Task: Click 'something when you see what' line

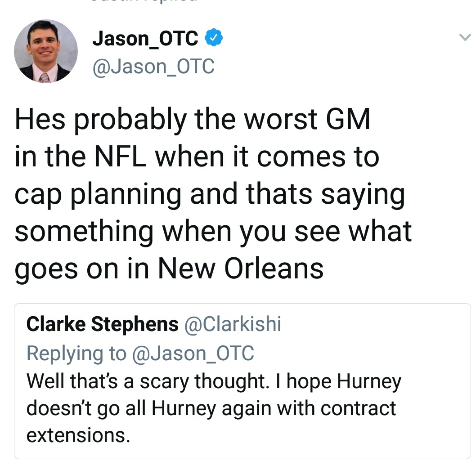Action: click(213, 233)
